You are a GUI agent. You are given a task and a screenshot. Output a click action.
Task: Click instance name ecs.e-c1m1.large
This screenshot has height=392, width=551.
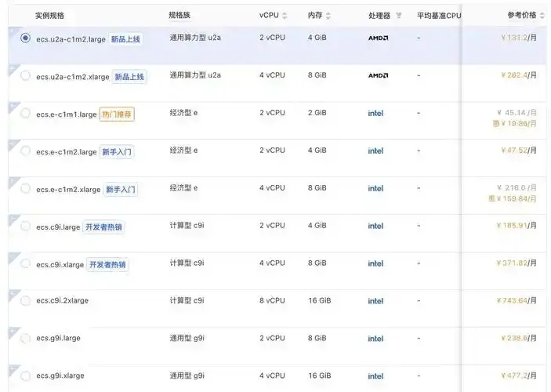click(x=66, y=114)
